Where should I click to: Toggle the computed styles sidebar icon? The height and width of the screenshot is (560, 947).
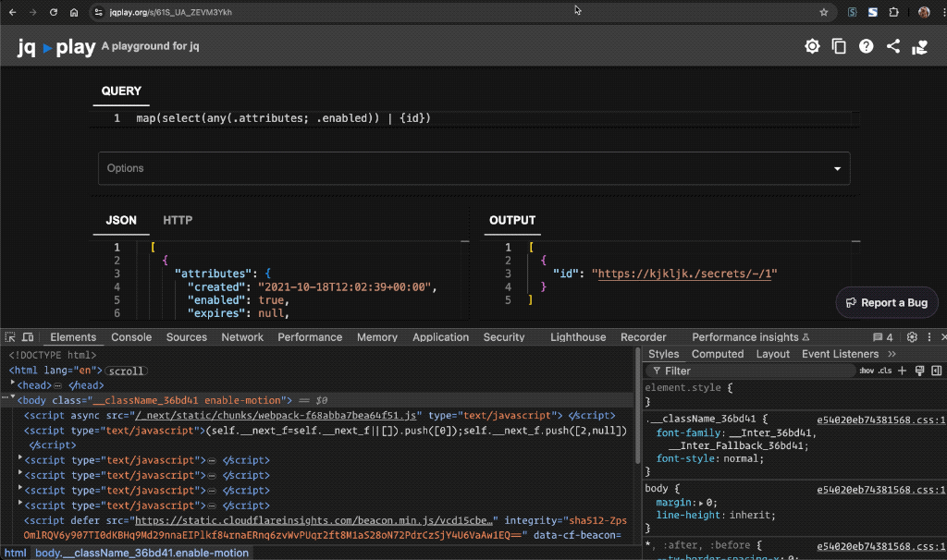click(x=936, y=371)
